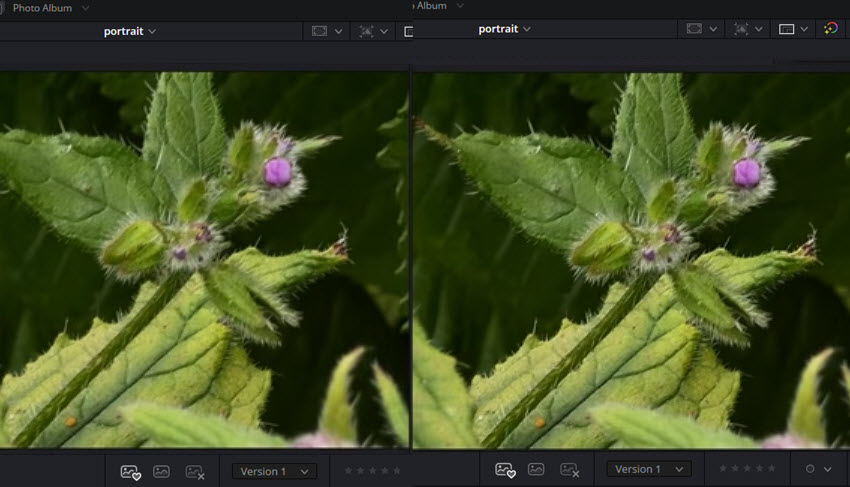Click partially visible layout icon in left toolbar

click(x=409, y=31)
